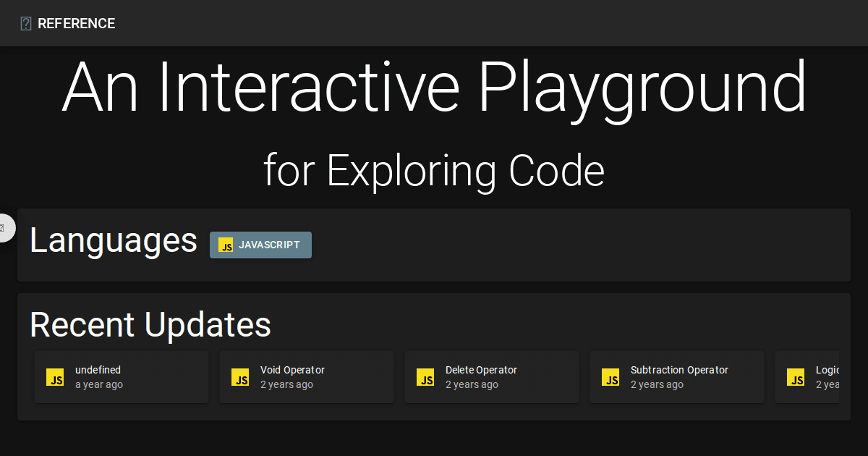
Task: Click REFERENCE in the top navigation bar
Action: point(77,23)
